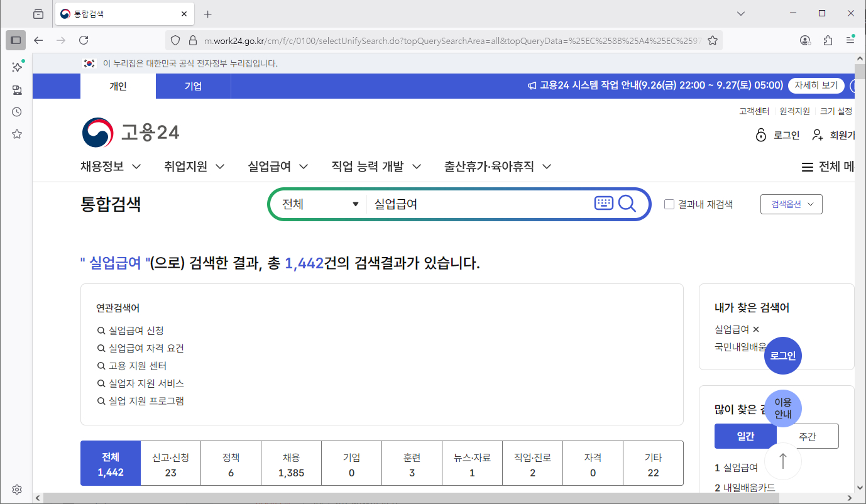Open the virtual keyboard in the search bar
The height and width of the screenshot is (504, 866).
(603, 204)
